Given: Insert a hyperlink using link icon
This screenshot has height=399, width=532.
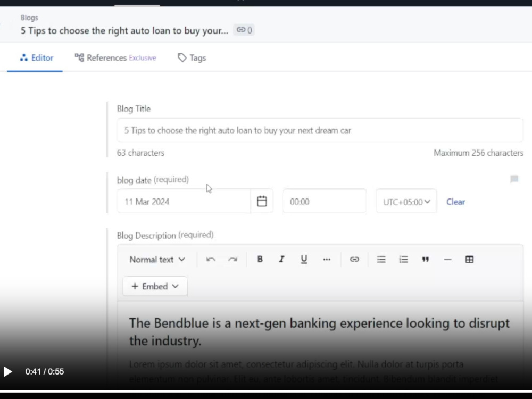Looking at the screenshot, I should (x=354, y=259).
